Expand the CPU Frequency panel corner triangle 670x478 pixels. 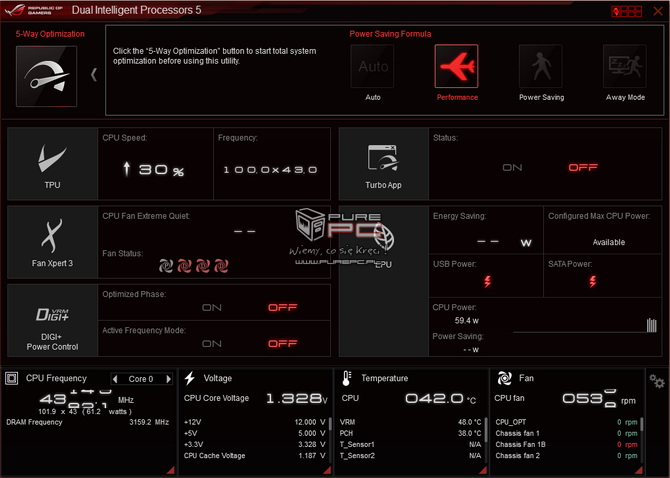click(170, 470)
